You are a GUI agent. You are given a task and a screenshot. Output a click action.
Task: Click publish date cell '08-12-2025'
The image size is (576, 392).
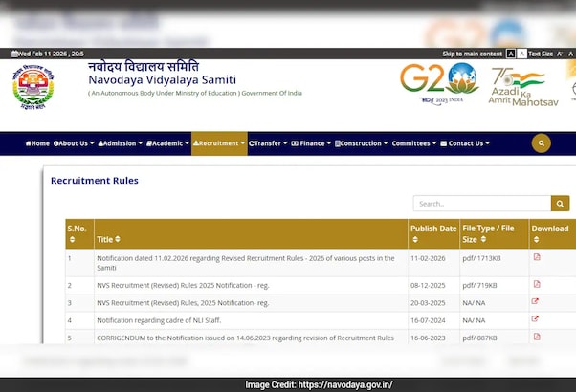pos(428,285)
